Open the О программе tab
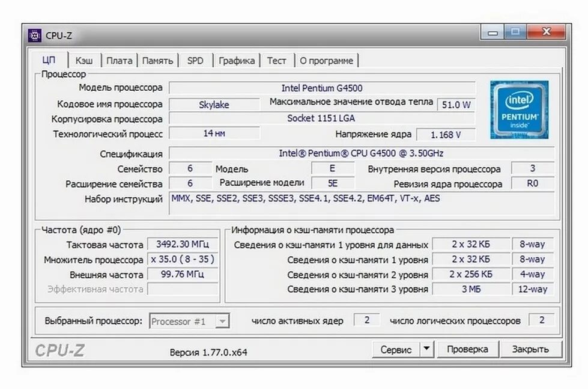 [x=326, y=61]
